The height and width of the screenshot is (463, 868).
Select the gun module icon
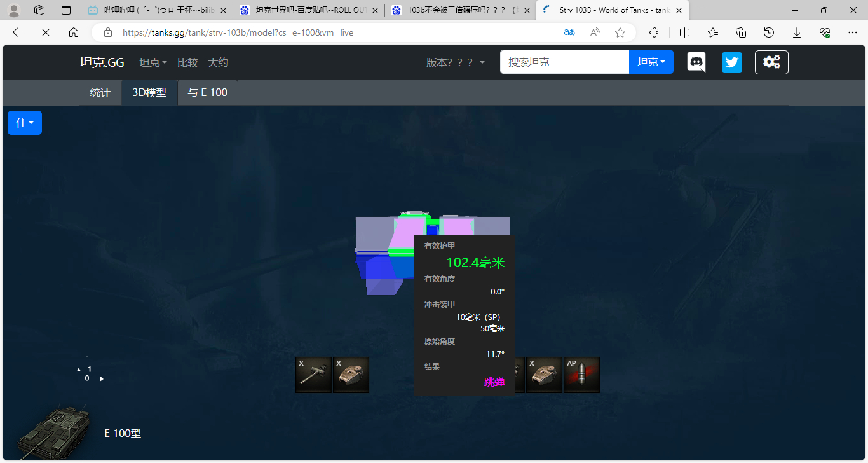tap(313, 375)
